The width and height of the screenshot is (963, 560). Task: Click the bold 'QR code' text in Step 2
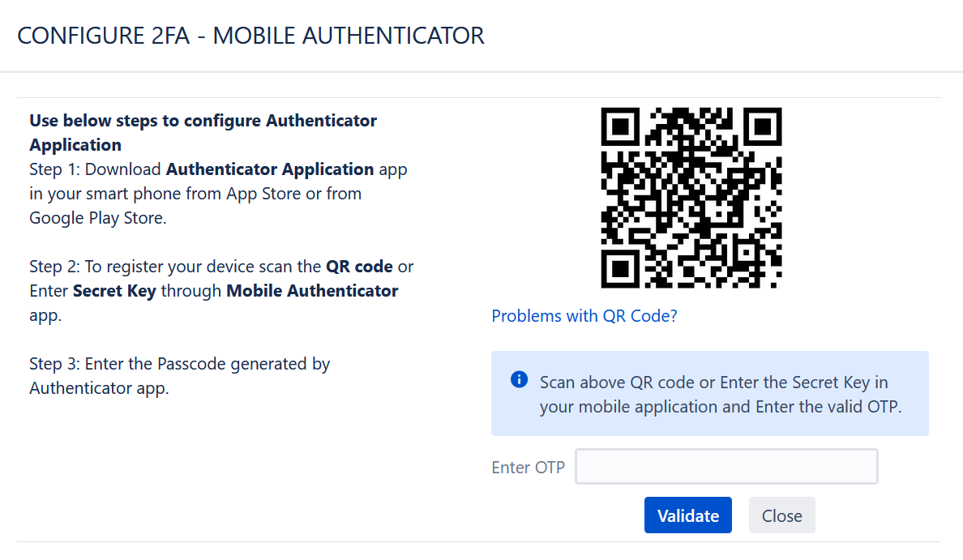coord(359,267)
